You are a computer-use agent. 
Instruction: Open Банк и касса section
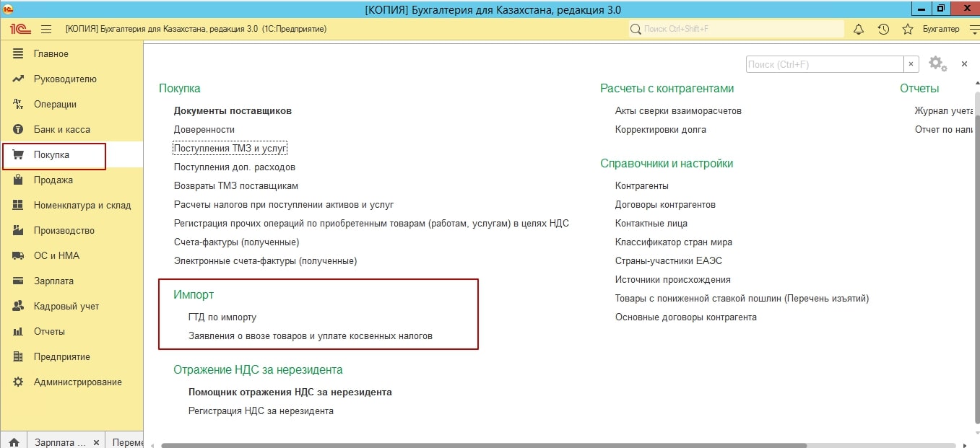pos(61,130)
